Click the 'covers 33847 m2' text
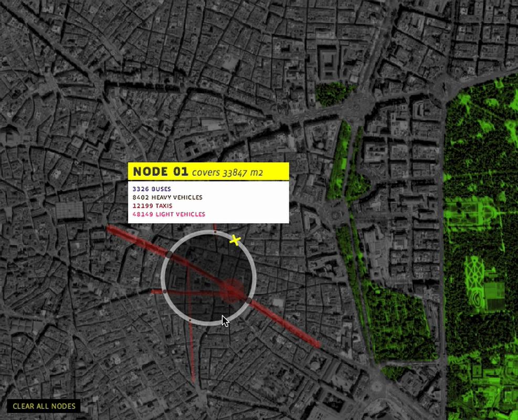518x420 pixels. (228, 173)
